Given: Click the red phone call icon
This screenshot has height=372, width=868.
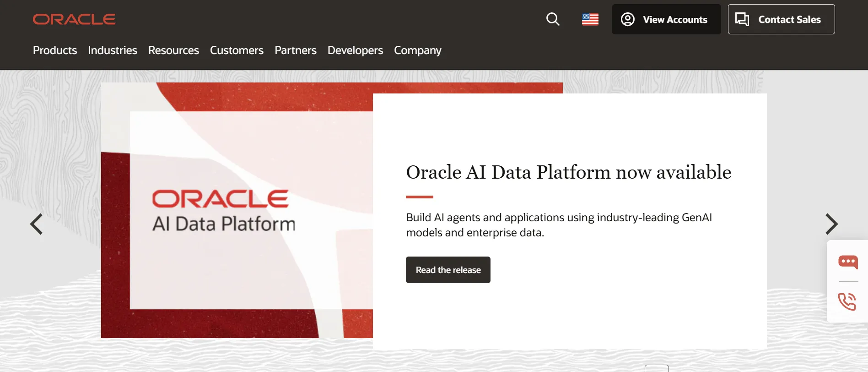Looking at the screenshot, I should pos(847,301).
